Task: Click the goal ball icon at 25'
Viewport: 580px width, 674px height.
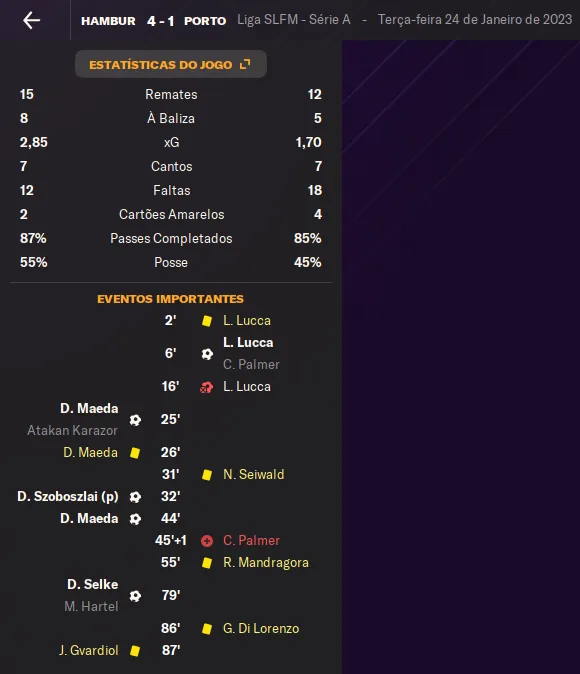Action: (x=135, y=420)
